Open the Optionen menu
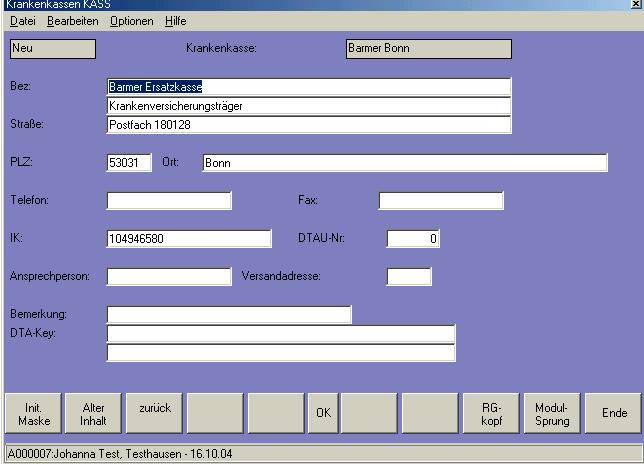Viewport: 644px width, 464px height. (131, 21)
